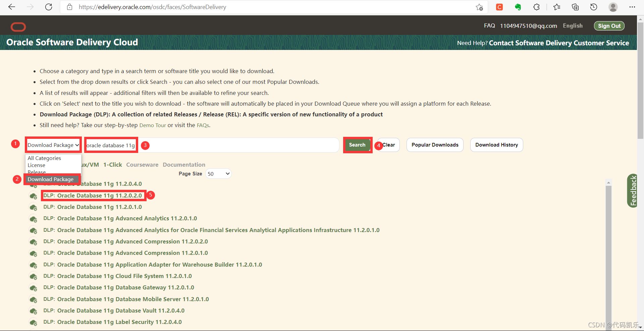644x331 pixels.
Task: Click download icon beside Cloud File System 11.2.0.1.0
Action: tap(33, 276)
